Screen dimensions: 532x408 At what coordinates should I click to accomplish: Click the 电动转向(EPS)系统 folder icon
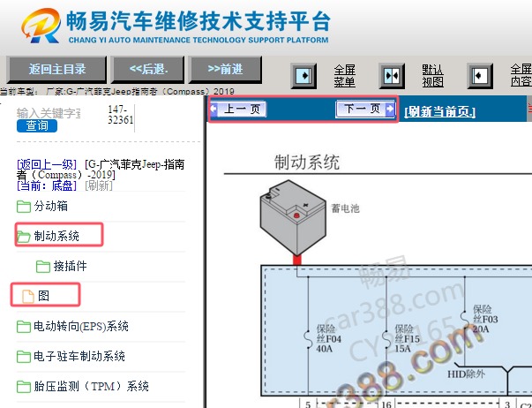[x=24, y=327]
